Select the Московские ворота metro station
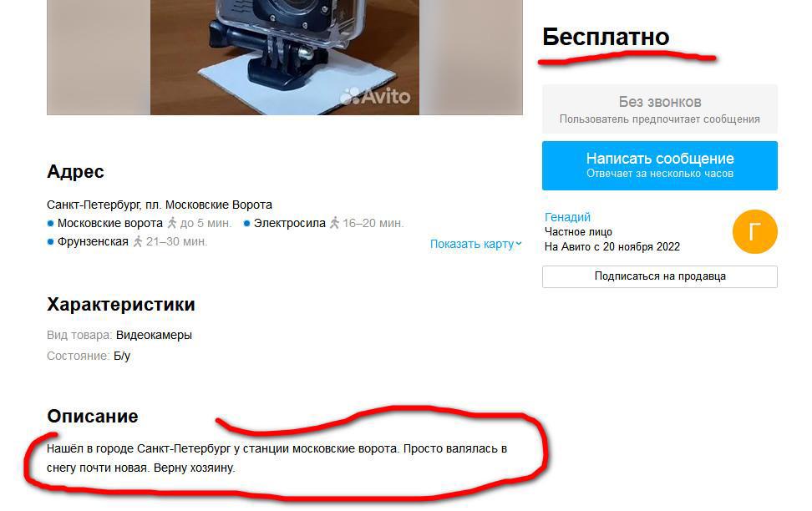812x511 pixels. pyautogui.click(x=109, y=223)
